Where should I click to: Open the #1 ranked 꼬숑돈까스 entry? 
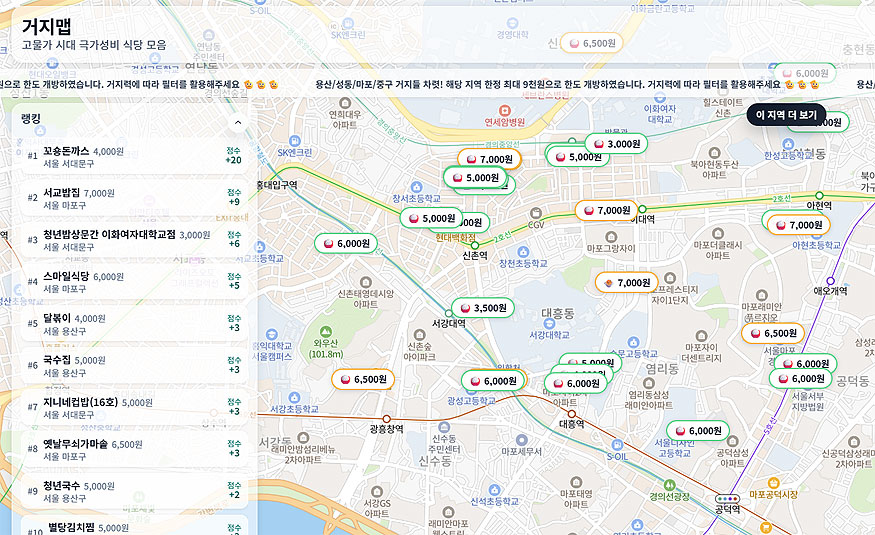tap(130, 158)
